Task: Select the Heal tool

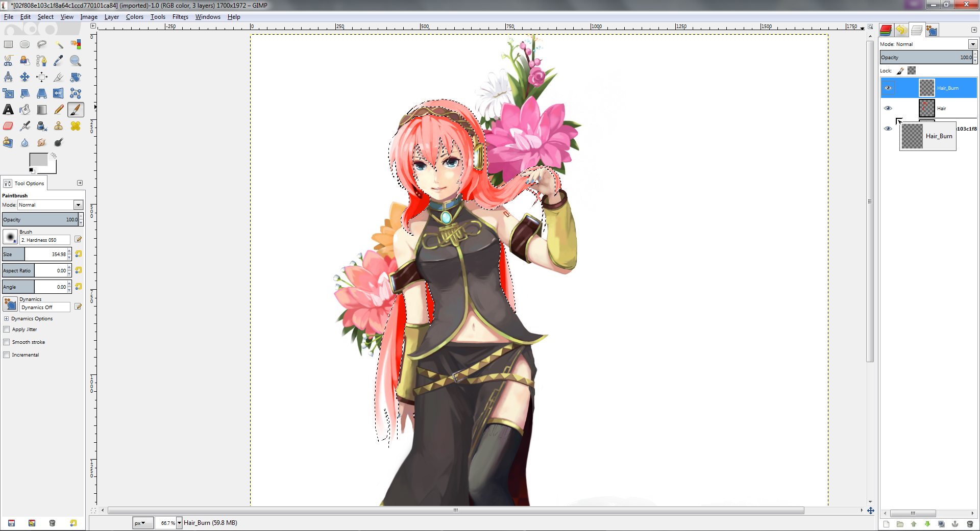Action: (76, 126)
